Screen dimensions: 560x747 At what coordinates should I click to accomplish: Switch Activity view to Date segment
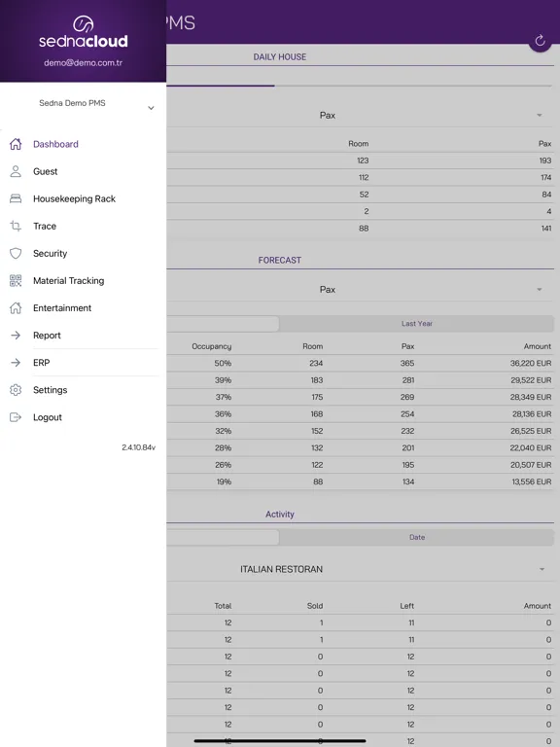point(417,537)
